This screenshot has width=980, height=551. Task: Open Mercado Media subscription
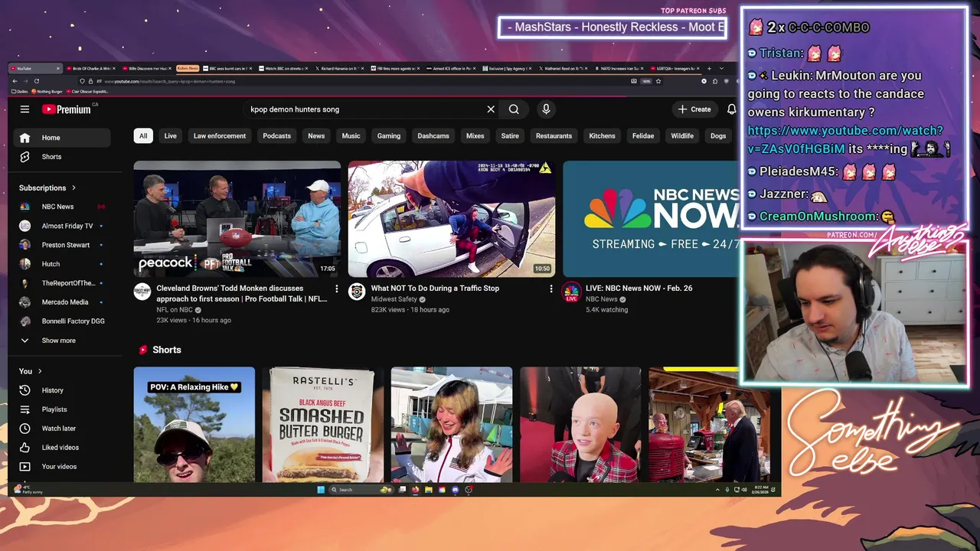62,302
